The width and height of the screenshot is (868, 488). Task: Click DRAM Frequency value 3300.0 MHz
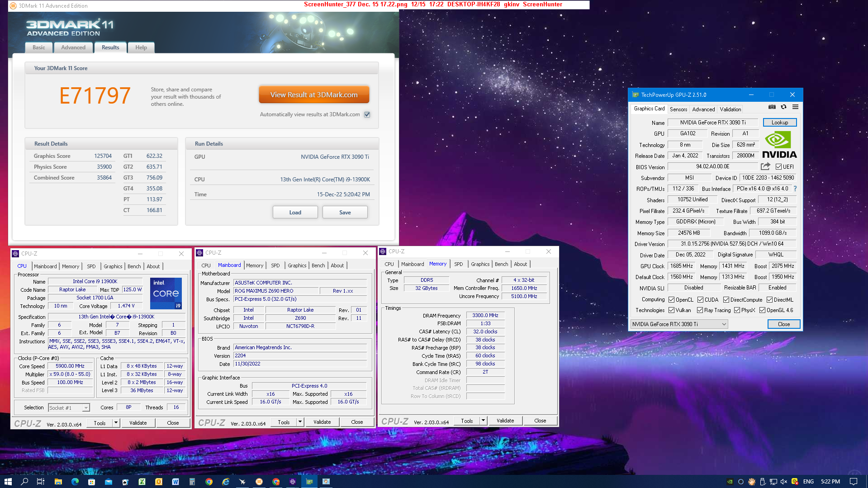point(485,315)
